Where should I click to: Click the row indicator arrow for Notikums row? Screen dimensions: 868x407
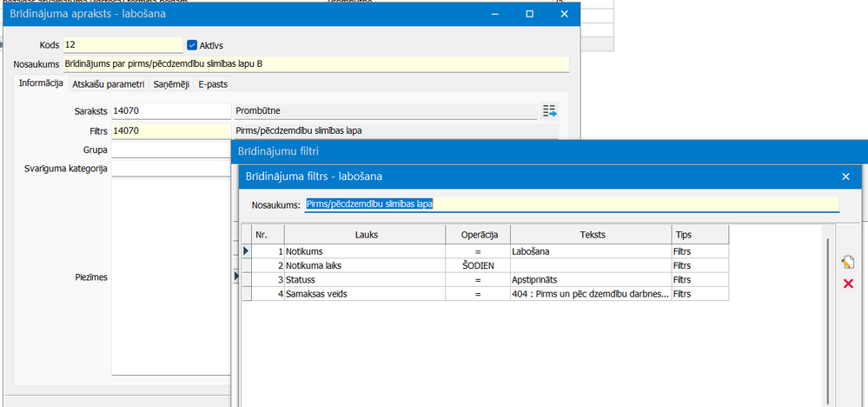247,251
